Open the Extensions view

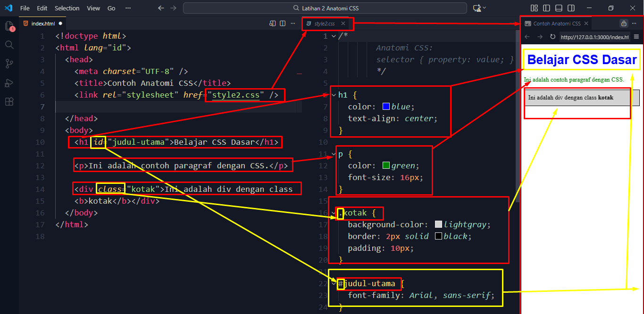[x=9, y=101]
